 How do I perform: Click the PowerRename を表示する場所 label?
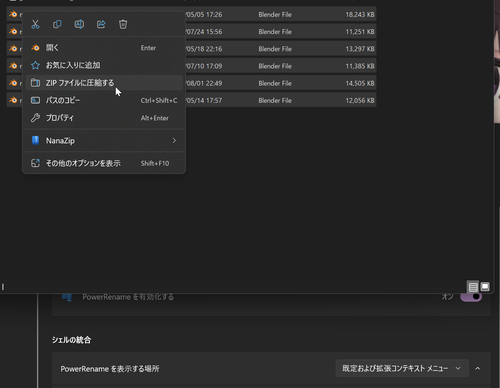point(110,369)
